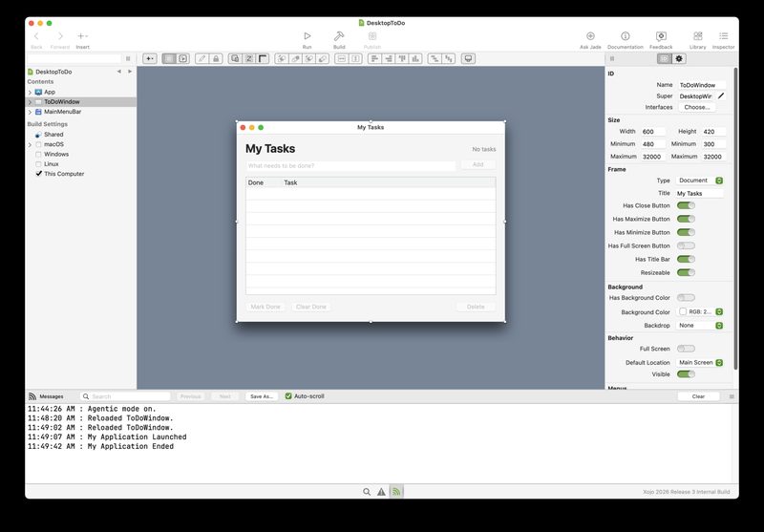Open the Library panel
The width and height of the screenshot is (764, 532).
pos(698,36)
